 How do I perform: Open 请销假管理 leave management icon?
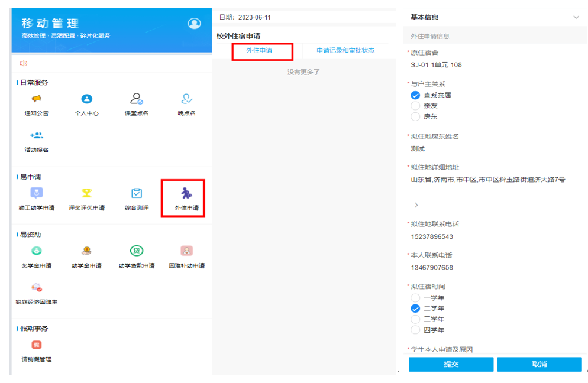pos(37,345)
